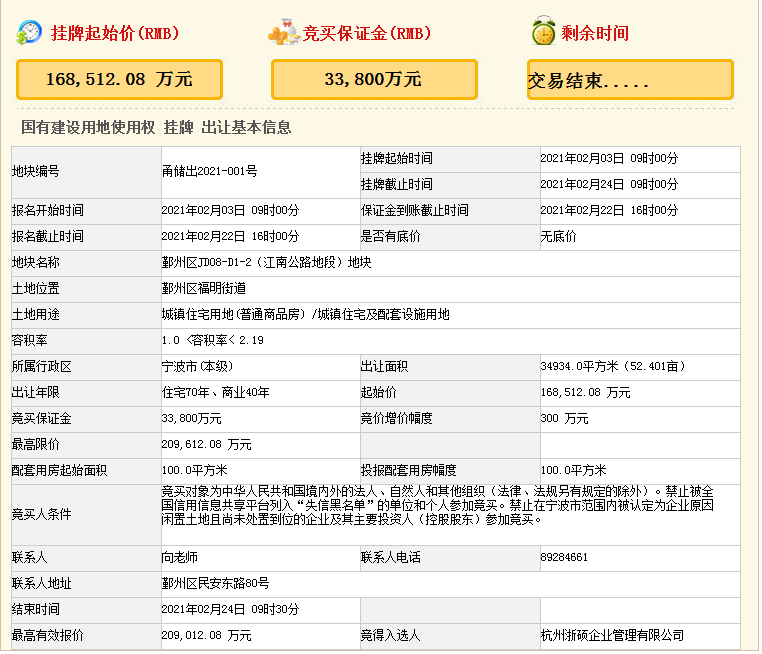Click the 竞买保证金 table value 33,800万元
Image resolution: width=762 pixels, height=654 pixels.
191,418
